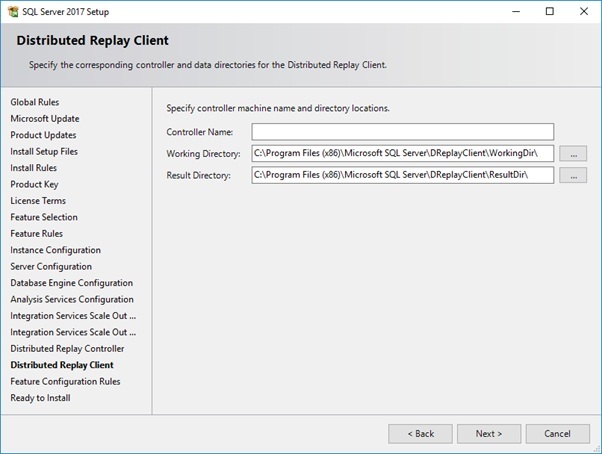Select Server Configuration step
The height and width of the screenshot is (454, 602).
click(51, 266)
